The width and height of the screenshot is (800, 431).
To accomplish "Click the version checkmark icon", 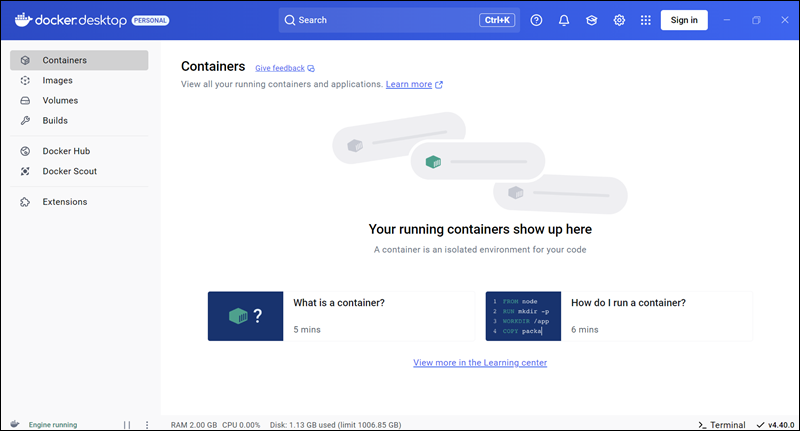I will pyautogui.click(x=760, y=425).
